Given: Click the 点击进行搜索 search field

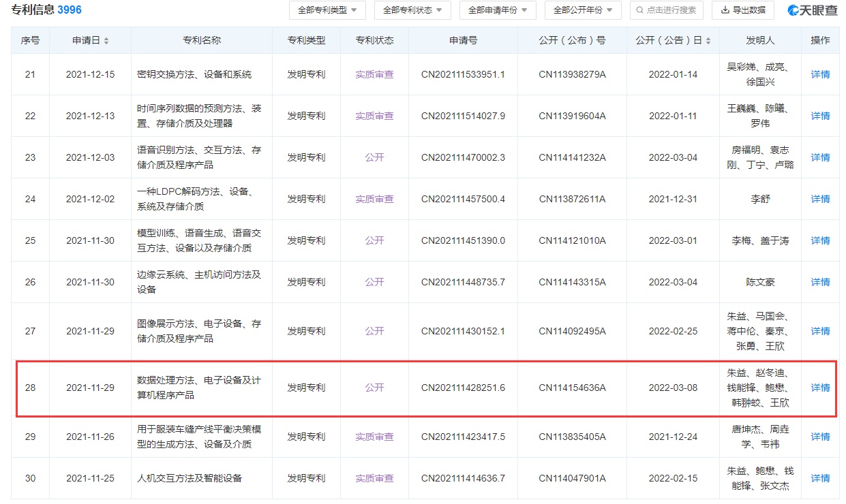Looking at the screenshot, I should click(x=671, y=10).
